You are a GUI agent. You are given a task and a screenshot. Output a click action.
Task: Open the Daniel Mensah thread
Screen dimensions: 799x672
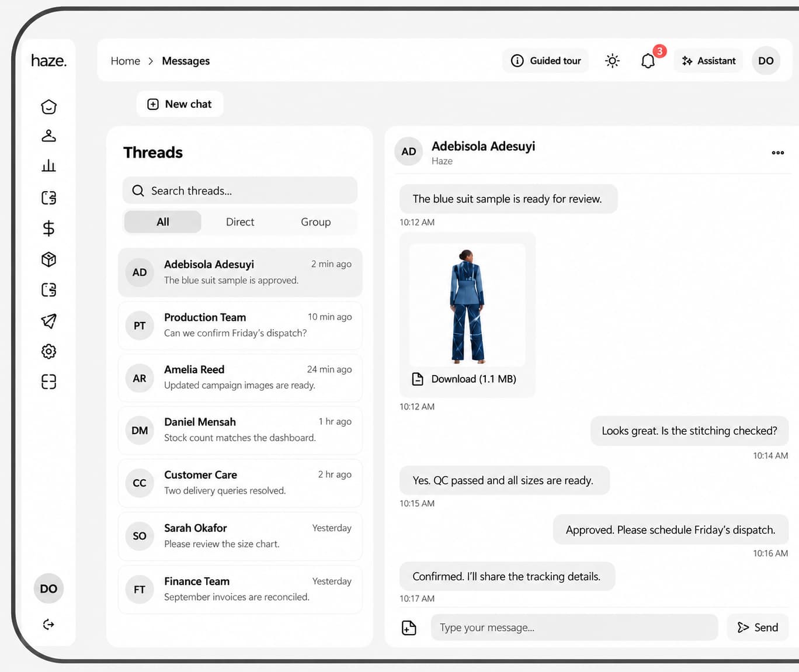[x=240, y=431]
